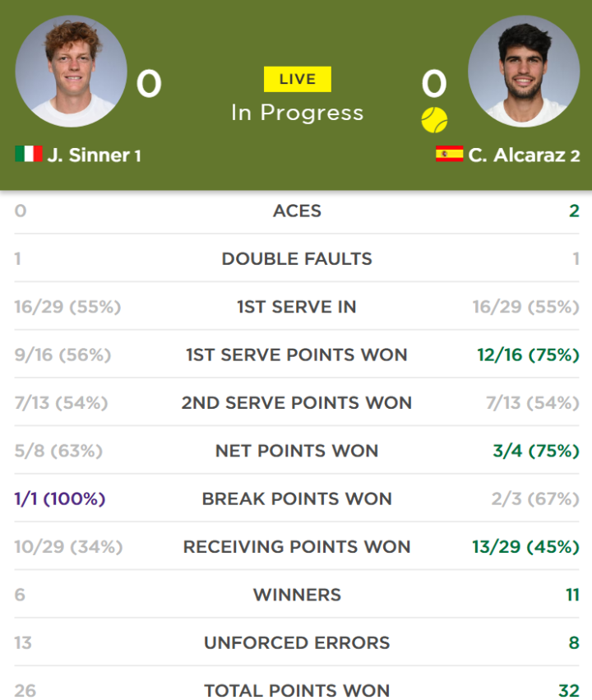Click Alcaraz's 11 winners value
Screen dimensions: 592x700
click(x=573, y=595)
